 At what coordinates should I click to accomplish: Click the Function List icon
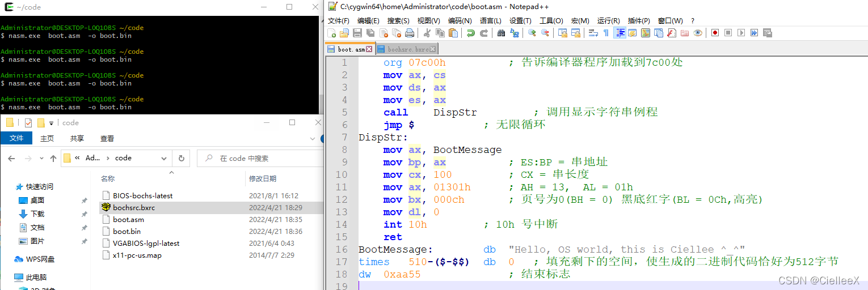pyautogui.click(x=672, y=33)
